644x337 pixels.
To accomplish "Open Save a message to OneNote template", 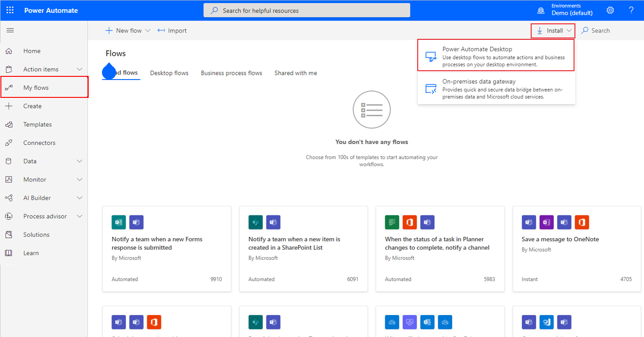I will [577, 249].
